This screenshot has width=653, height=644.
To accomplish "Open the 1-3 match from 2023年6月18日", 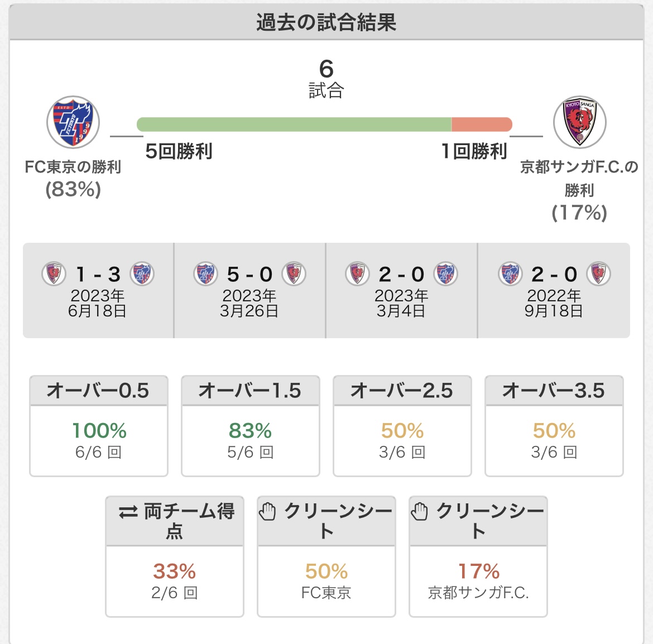I will (98, 290).
